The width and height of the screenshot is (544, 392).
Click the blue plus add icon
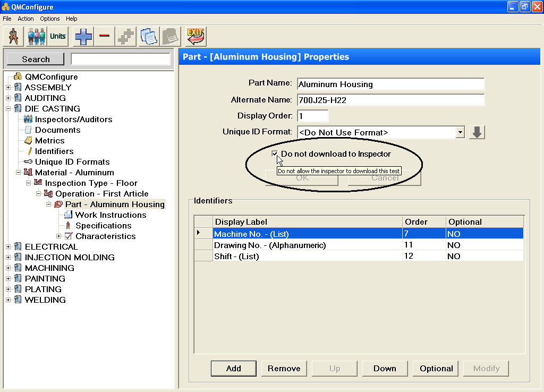coord(83,37)
